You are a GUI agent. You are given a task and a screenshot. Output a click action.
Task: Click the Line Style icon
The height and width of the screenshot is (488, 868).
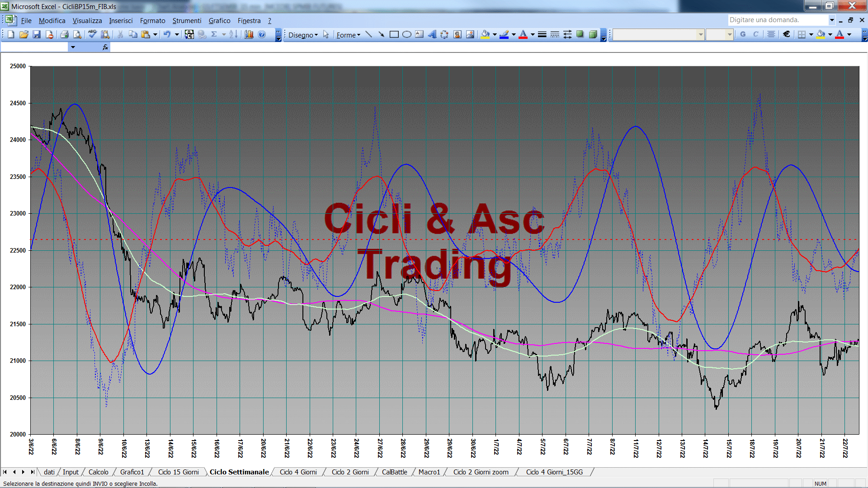coord(542,34)
